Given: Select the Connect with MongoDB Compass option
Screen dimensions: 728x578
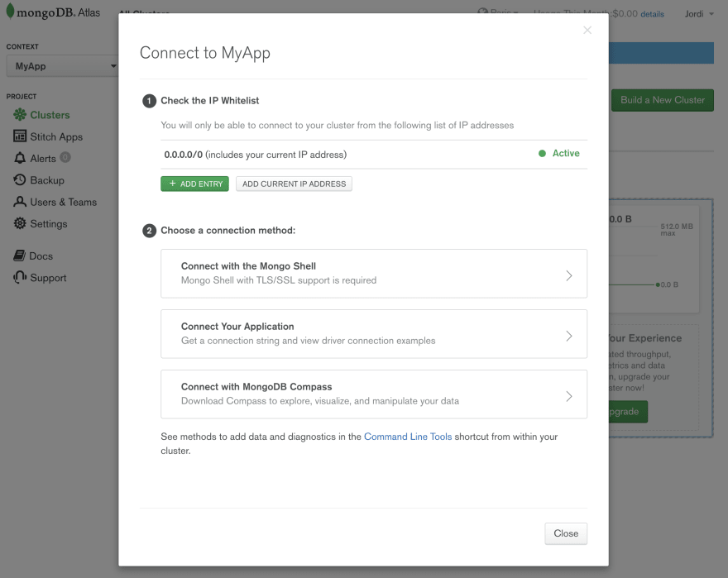Looking at the screenshot, I should [x=374, y=394].
